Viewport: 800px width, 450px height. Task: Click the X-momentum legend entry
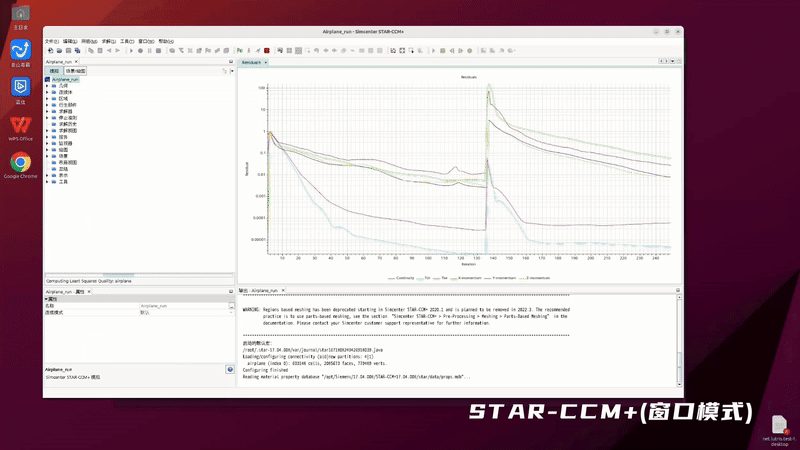click(466, 278)
